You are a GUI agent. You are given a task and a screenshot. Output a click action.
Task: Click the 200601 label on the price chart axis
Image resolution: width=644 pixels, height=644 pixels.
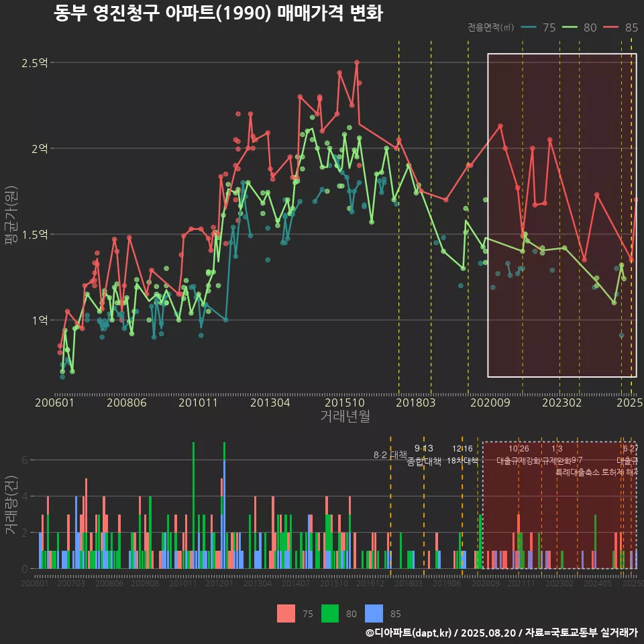point(54,402)
